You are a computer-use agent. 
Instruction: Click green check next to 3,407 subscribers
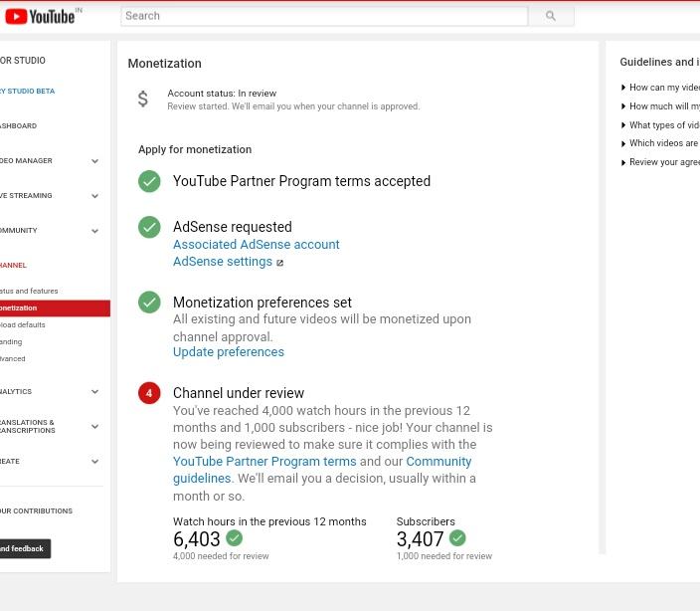click(457, 538)
